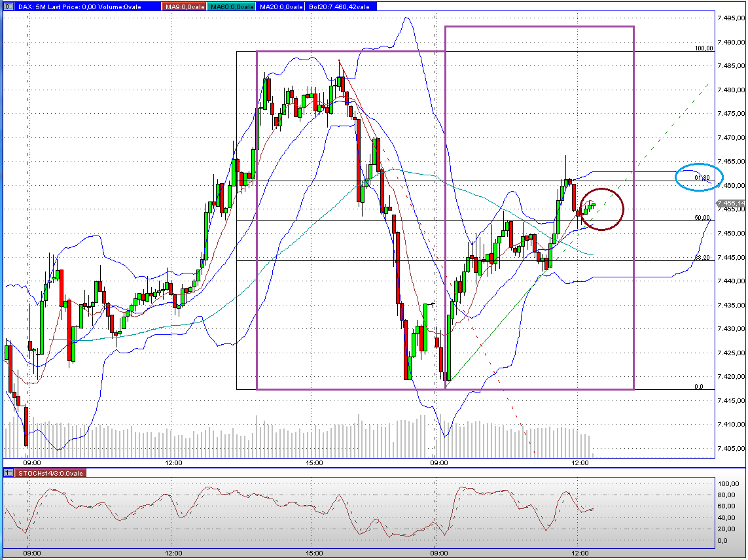Click the 61,80 Fibonacci retracement label
The image size is (748, 560).
point(703,177)
